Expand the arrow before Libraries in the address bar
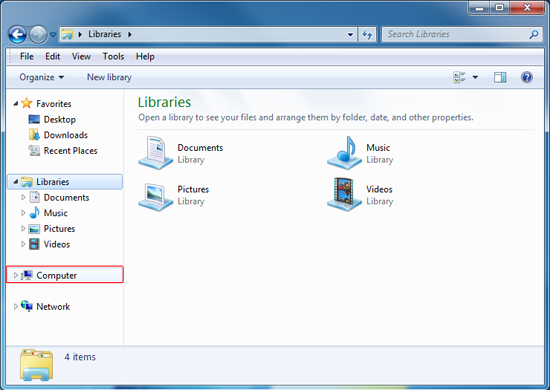Screen dimensions: 550x390 80,34
